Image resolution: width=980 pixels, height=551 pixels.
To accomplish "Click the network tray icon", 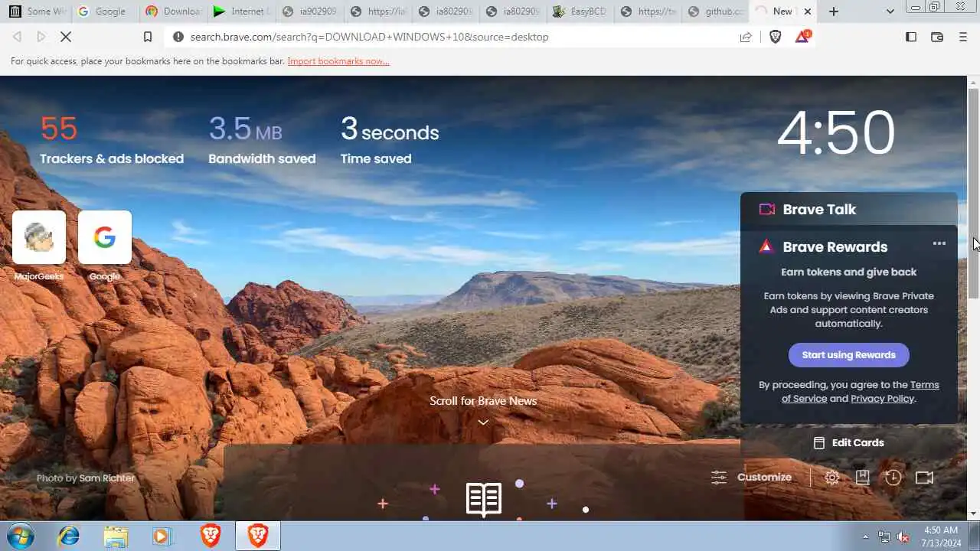I will 884,536.
